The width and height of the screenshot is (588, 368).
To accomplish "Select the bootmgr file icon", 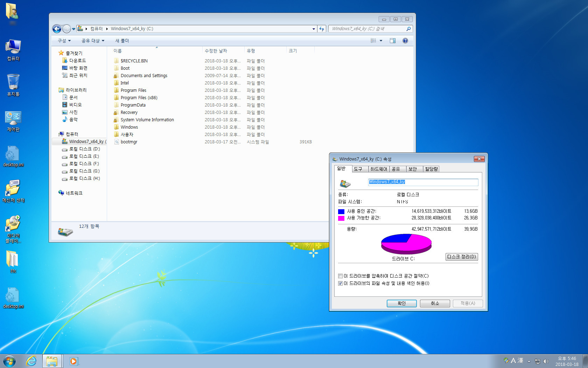I will point(116,142).
